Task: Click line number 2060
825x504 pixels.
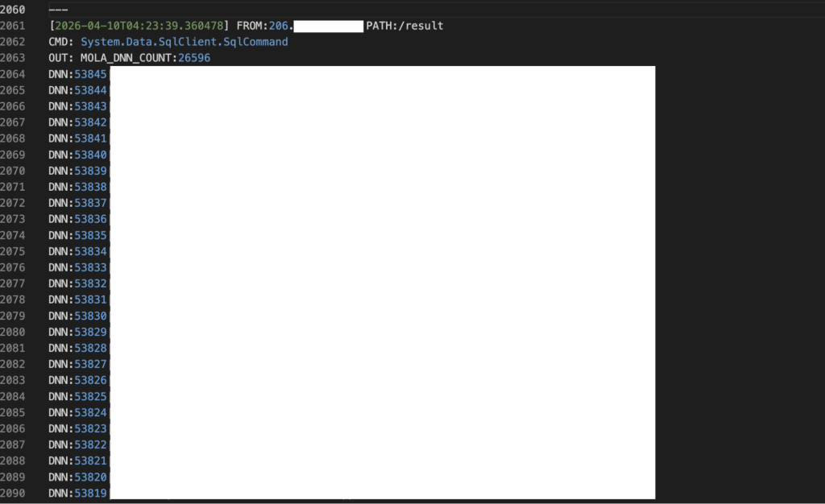Action: (x=13, y=10)
